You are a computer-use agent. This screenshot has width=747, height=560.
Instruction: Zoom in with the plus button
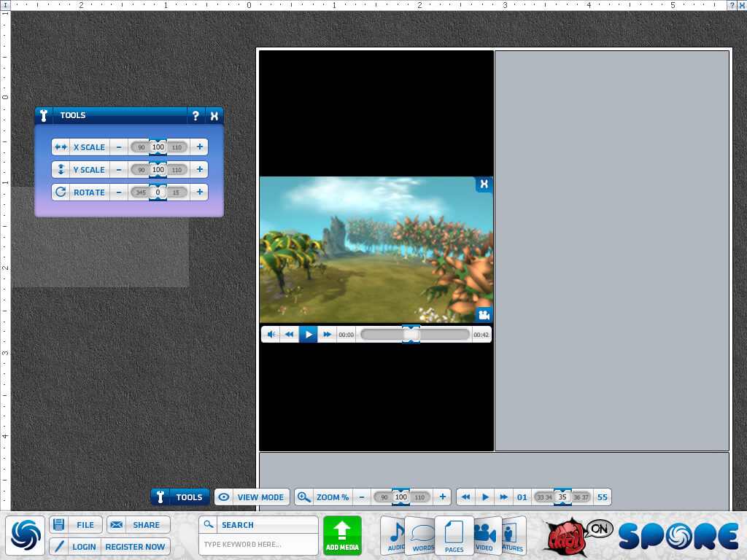click(x=443, y=497)
